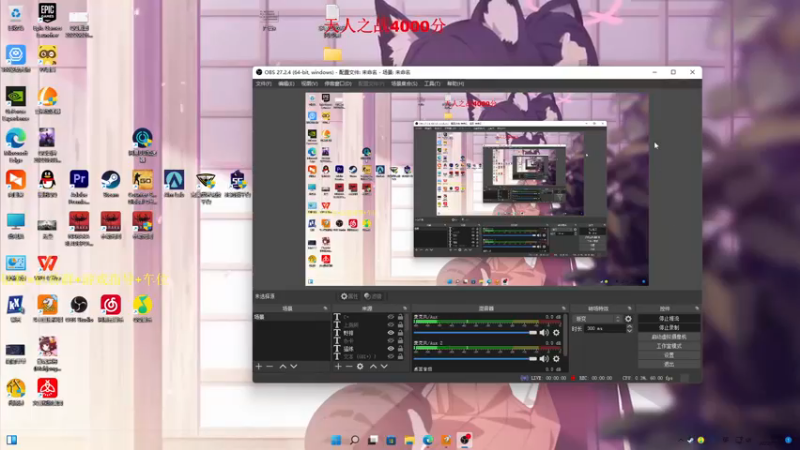This screenshot has width=800, height=450.
Task: Open gear settings for 麦克风/Aux mixer channel
Action: coord(556,333)
